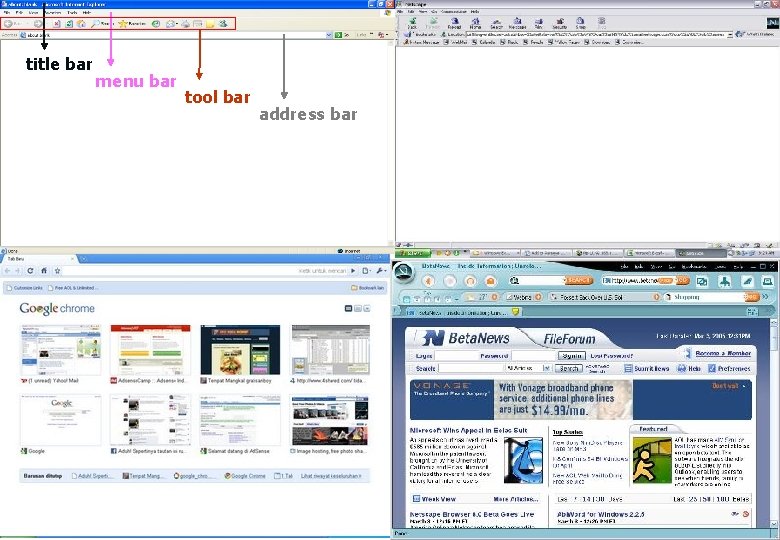Click the bookmark star icon in Chrome
Viewport: 780px width, 540px height.
coord(57,270)
